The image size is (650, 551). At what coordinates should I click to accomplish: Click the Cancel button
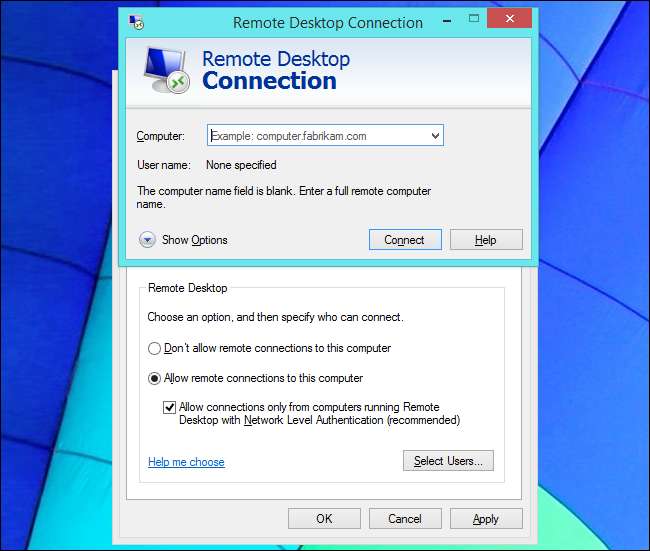[405, 519]
